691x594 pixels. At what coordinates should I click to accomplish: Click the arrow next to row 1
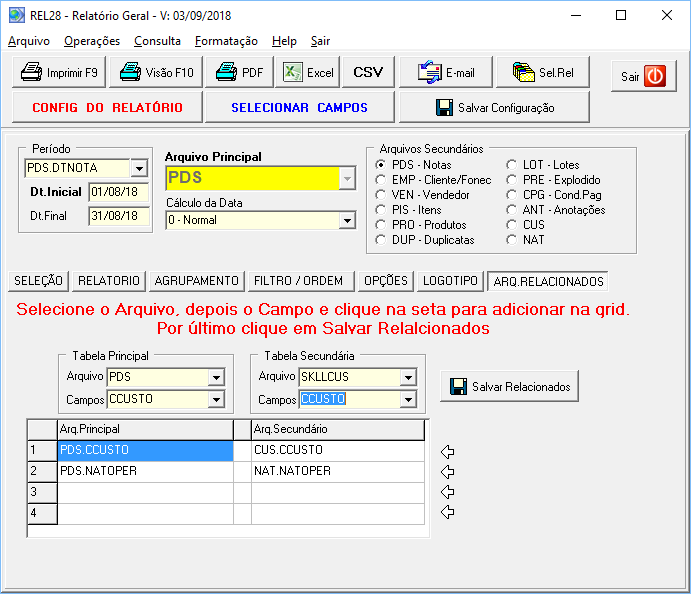click(447, 452)
